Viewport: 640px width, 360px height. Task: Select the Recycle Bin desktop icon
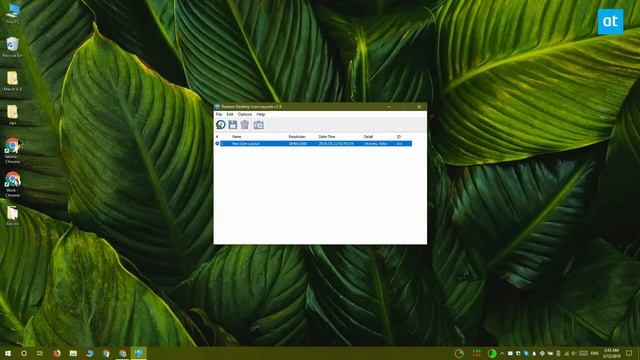pos(13,47)
